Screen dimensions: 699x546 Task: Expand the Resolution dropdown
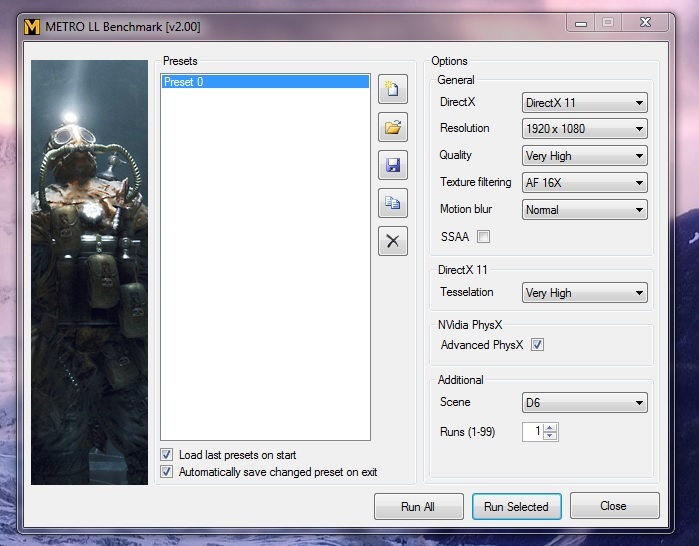coord(585,129)
